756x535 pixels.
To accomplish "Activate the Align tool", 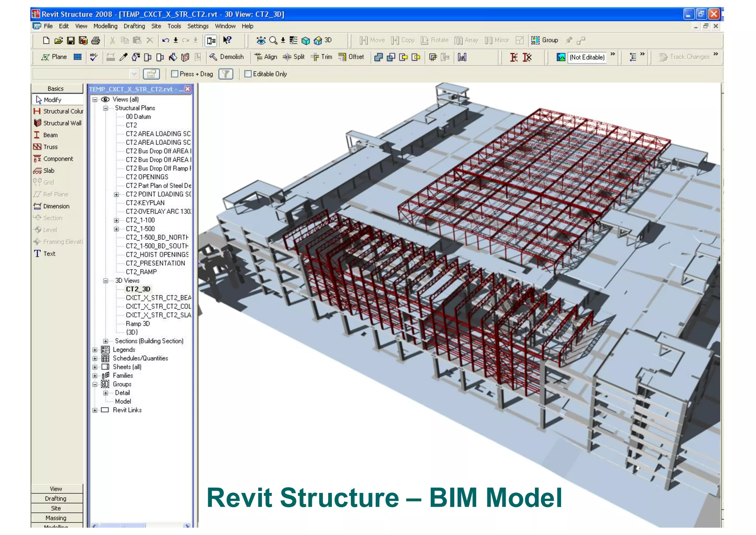I will pos(265,57).
